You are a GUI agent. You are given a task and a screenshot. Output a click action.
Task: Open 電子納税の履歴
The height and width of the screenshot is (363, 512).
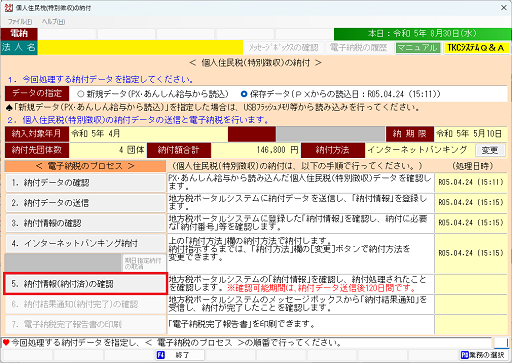coord(359,48)
